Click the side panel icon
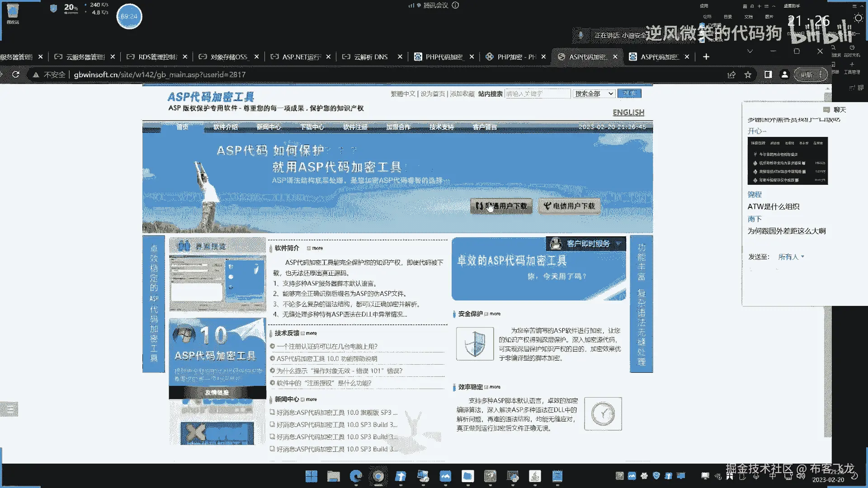868x488 pixels. [x=768, y=75]
